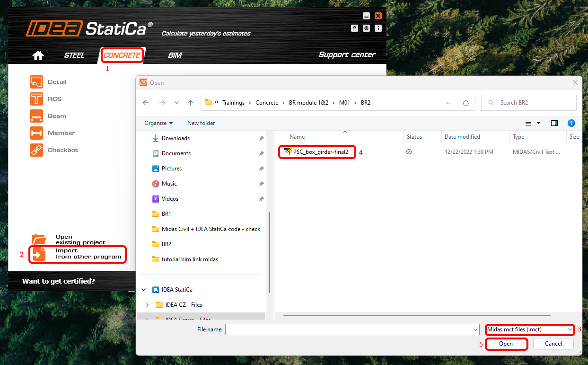
Task: Go up one folder level
Action: [x=190, y=103]
